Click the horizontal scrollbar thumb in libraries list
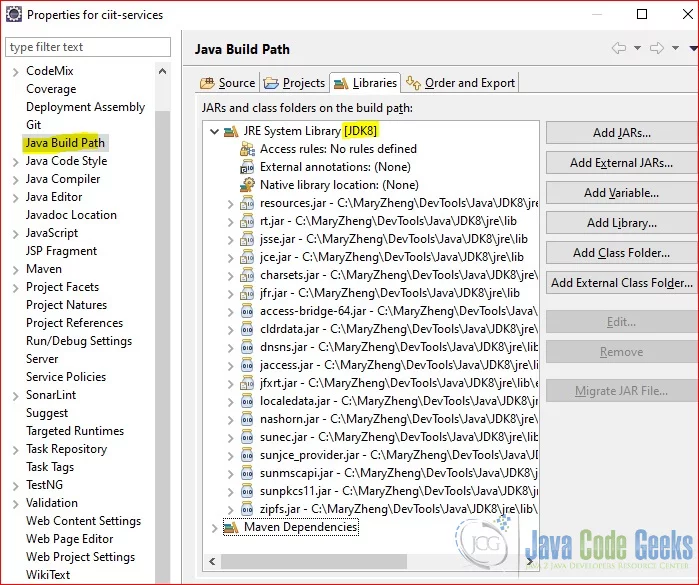The image size is (699, 585). (x=314, y=561)
